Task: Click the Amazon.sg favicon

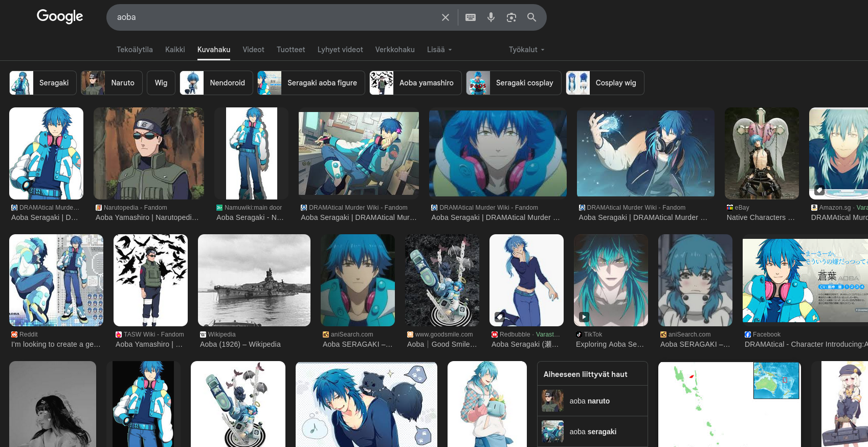Action: pyautogui.click(x=814, y=208)
